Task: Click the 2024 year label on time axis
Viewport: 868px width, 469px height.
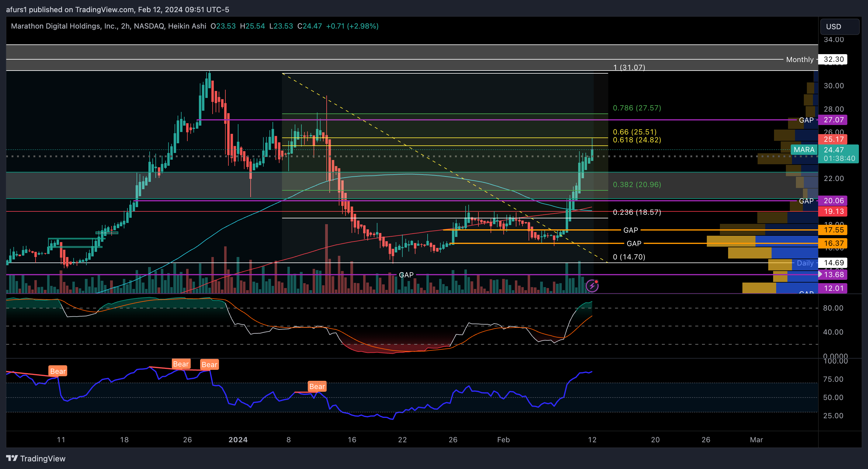Action: (x=238, y=440)
